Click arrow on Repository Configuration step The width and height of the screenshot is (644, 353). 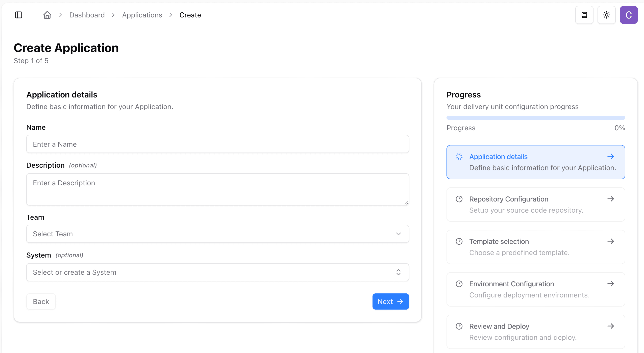point(611,199)
